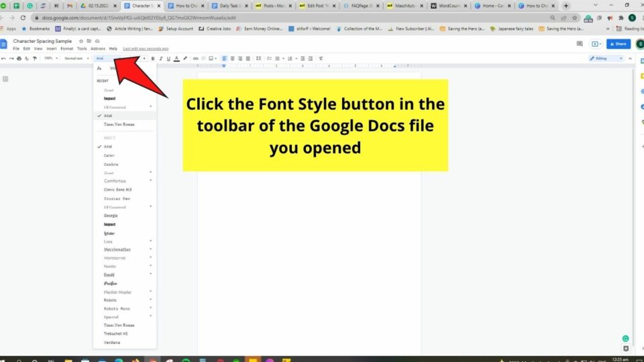Image resolution: width=644 pixels, height=362 pixels.
Task: Expand the Playfair Display variants submenu
Action: tap(151, 292)
